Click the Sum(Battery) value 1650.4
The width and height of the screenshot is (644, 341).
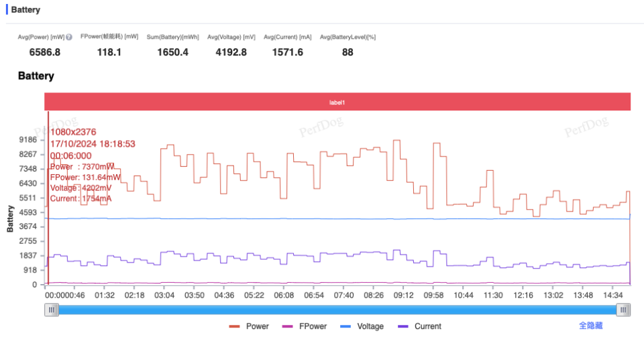172,52
